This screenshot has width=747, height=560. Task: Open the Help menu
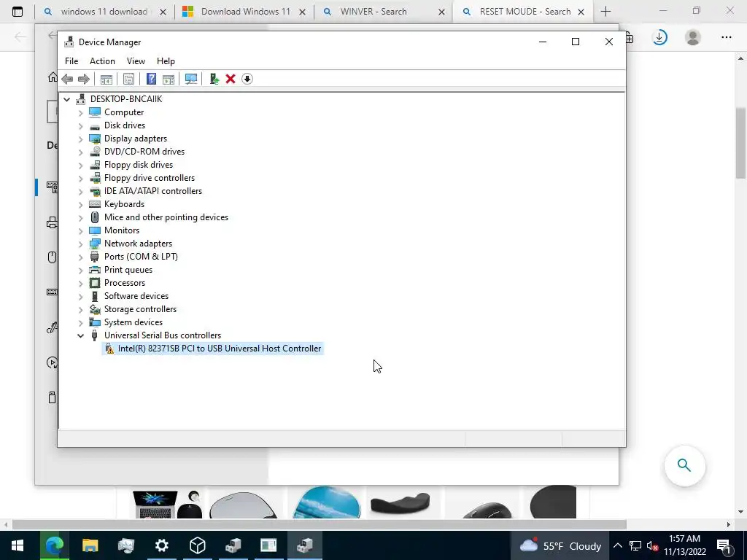click(x=166, y=61)
